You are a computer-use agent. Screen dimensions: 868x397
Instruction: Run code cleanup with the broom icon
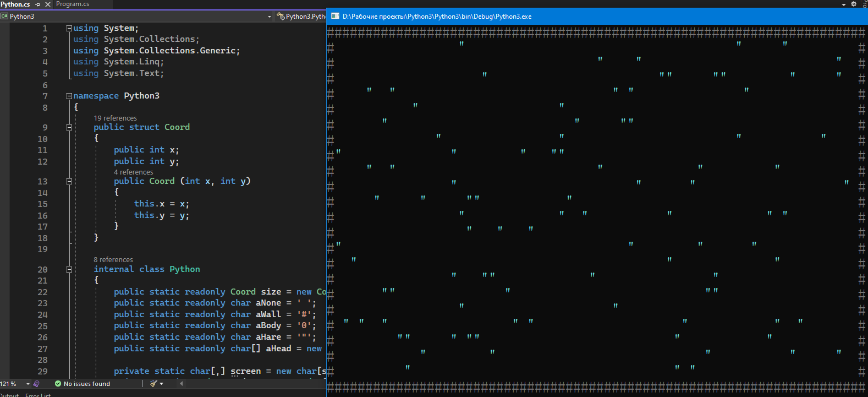point(153,384)
